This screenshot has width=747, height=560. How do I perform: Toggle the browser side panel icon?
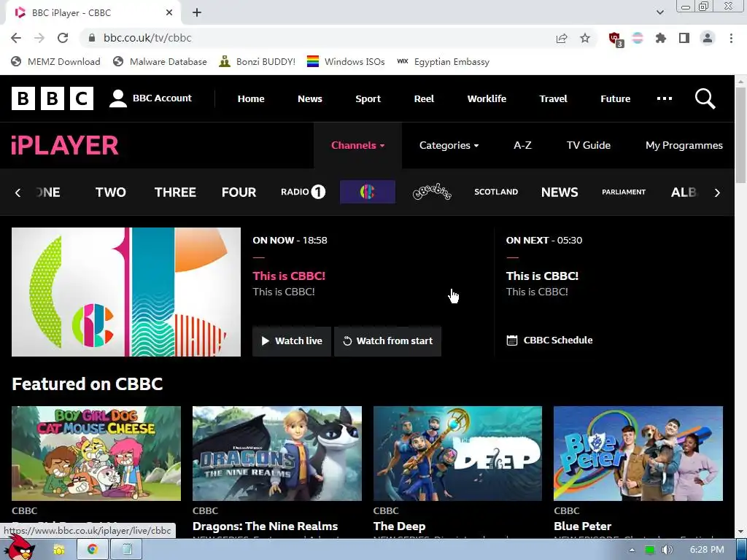click(684, 38)
